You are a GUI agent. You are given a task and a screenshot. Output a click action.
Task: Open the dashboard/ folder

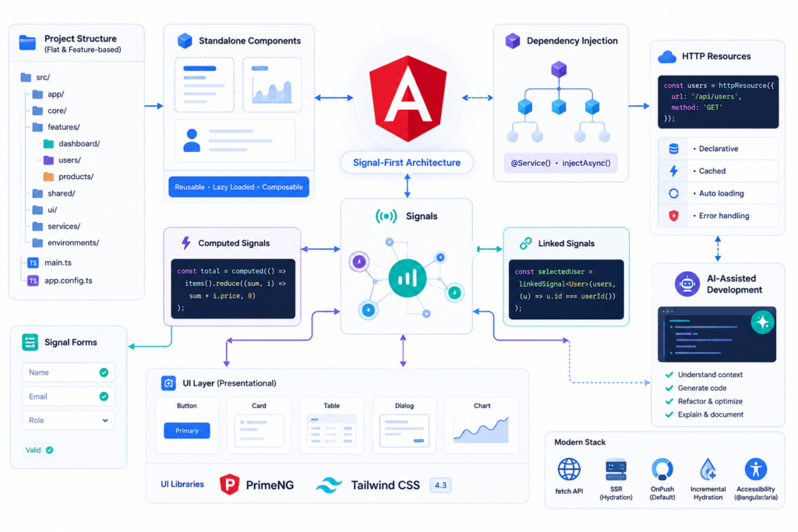click(71, 143)
